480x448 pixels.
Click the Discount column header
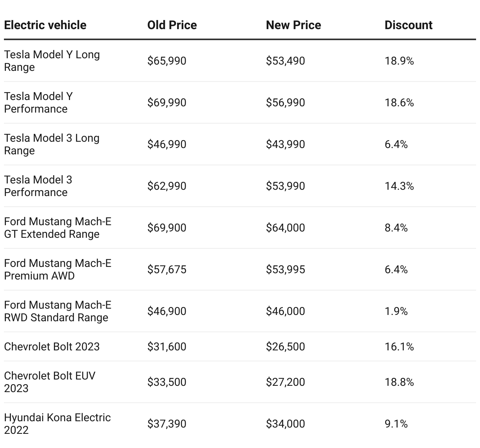click(408, 25)
